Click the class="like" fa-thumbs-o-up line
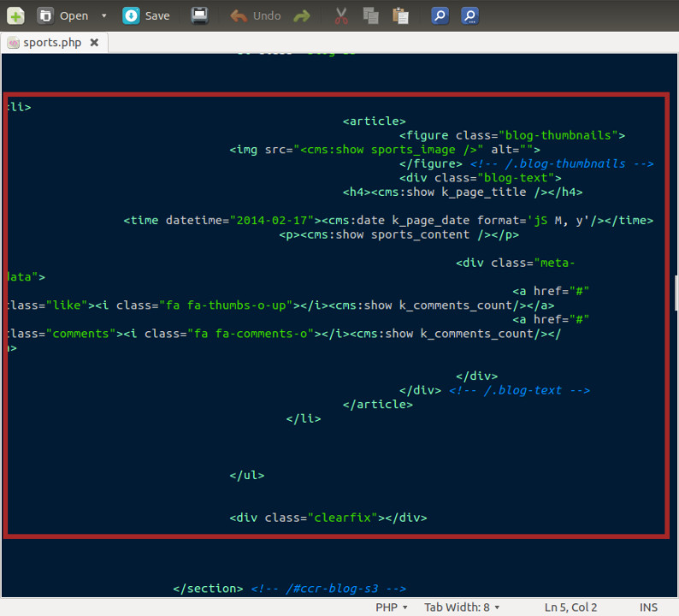The height and width of the screenshot is (616, 679). click(x=280, y=305)
